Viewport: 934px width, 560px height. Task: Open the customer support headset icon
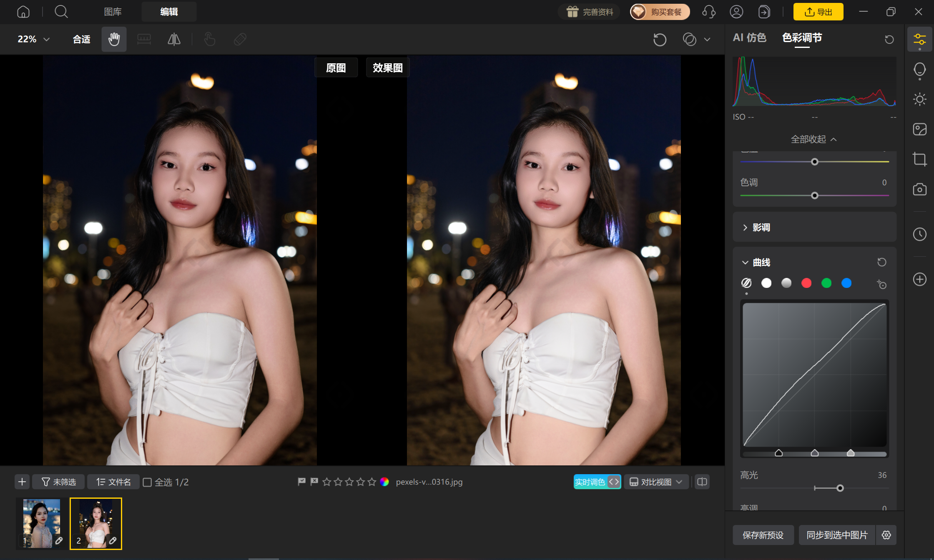709,12
